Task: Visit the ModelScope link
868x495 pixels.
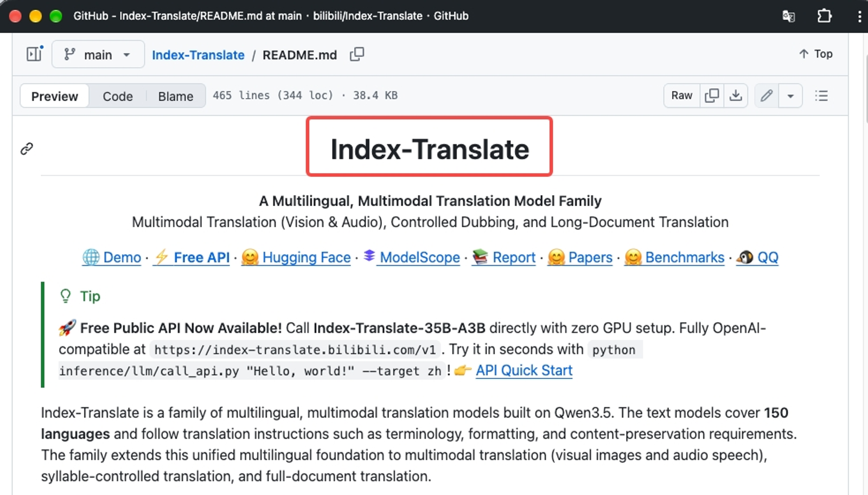Action: [411, 257]
